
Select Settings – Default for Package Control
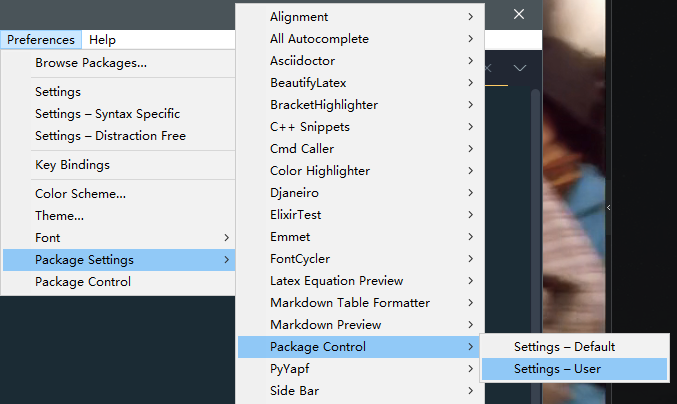[564, 347]
